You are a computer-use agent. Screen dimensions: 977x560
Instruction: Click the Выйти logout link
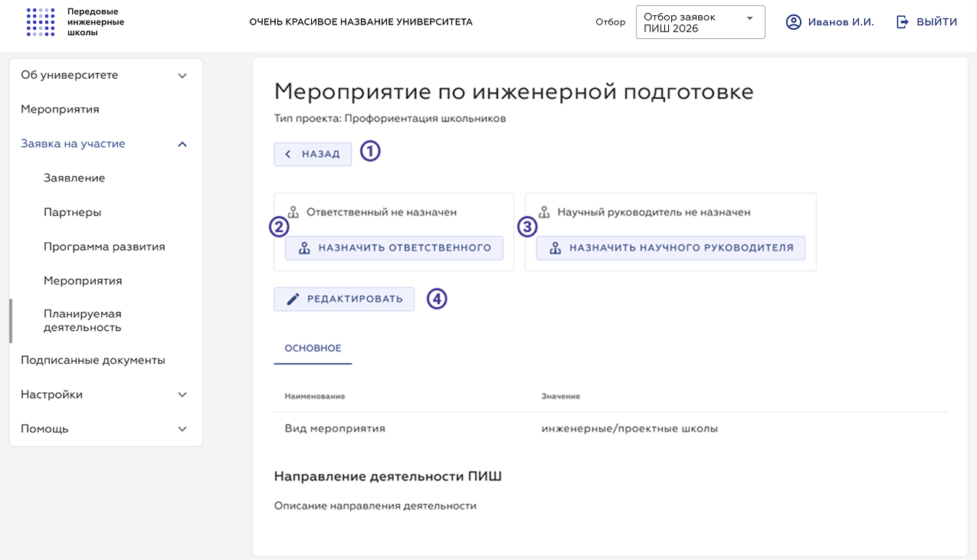click(926, 22)
